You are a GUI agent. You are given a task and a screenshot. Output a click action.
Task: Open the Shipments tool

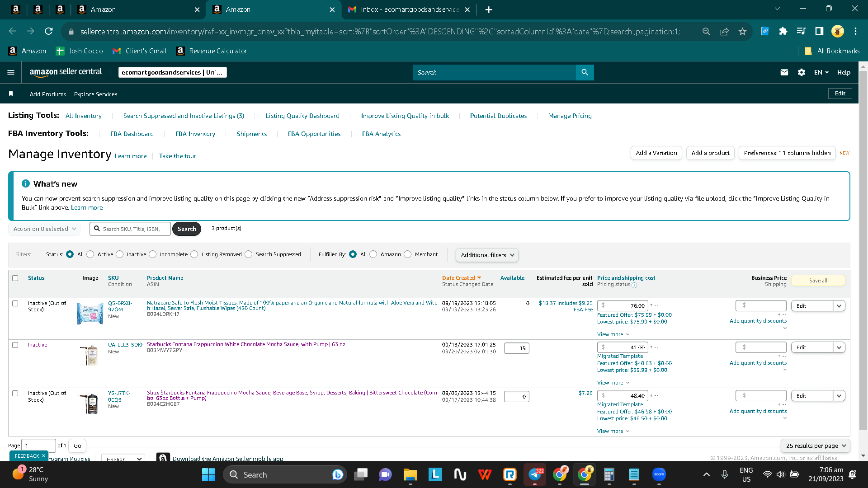pyautogui.click(x=252, y=134)
